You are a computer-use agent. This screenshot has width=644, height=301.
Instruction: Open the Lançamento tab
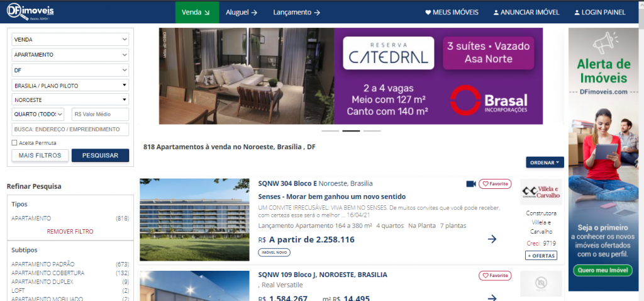click(x=297, y=13)
